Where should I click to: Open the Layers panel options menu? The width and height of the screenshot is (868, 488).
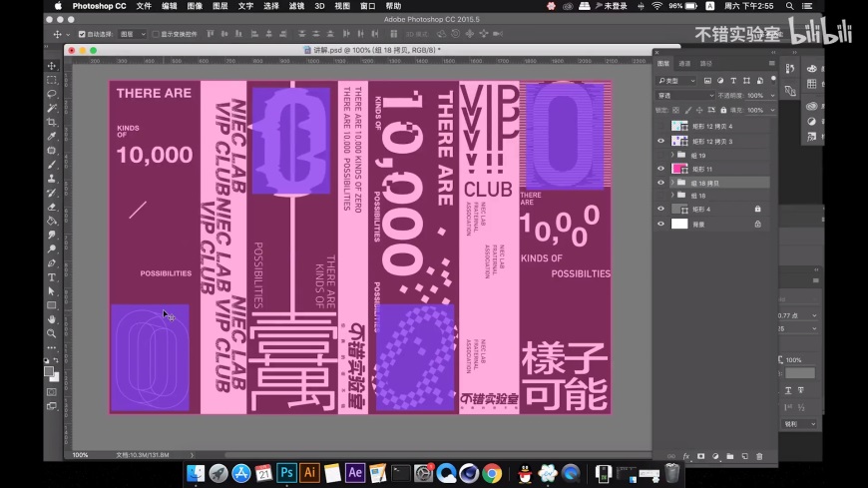pos(771,63)
